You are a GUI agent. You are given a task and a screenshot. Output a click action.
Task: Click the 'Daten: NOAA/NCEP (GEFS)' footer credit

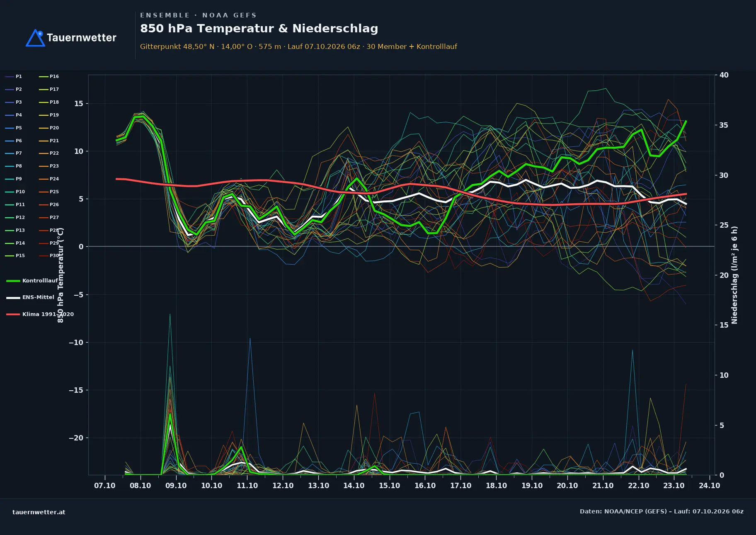[661, 511]
